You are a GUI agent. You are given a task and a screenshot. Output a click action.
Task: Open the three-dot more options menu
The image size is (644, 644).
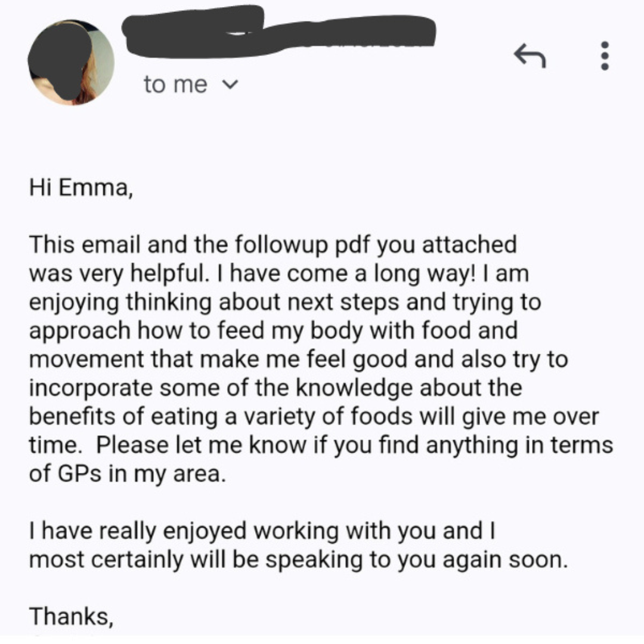coord(605,55)
